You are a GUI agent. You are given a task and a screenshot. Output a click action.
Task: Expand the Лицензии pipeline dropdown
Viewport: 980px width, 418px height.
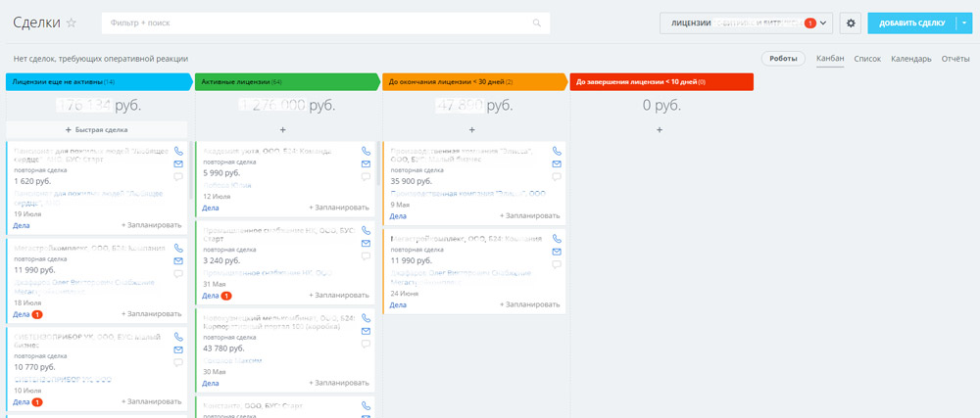824,23
